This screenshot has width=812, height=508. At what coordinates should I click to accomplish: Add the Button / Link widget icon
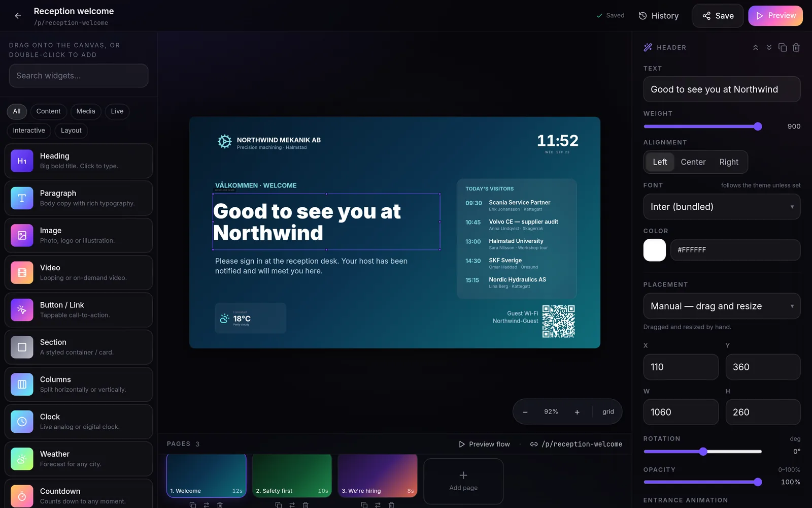point(22,310)
